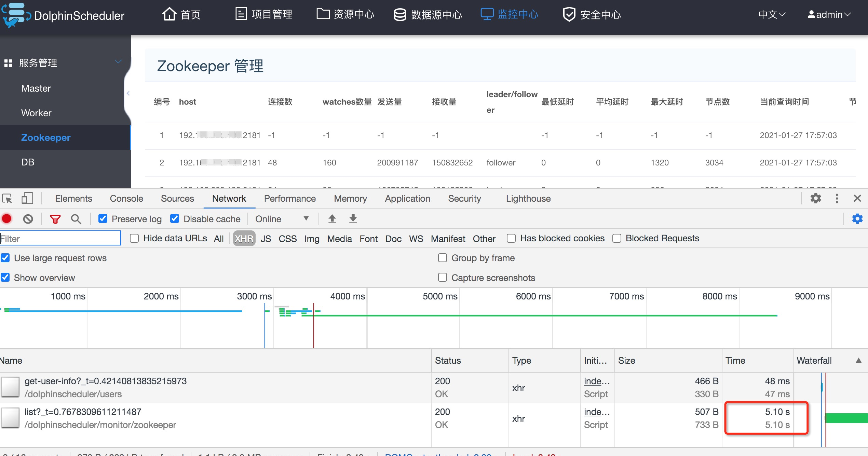Close the DevTools panel

(x=857, y=198)
